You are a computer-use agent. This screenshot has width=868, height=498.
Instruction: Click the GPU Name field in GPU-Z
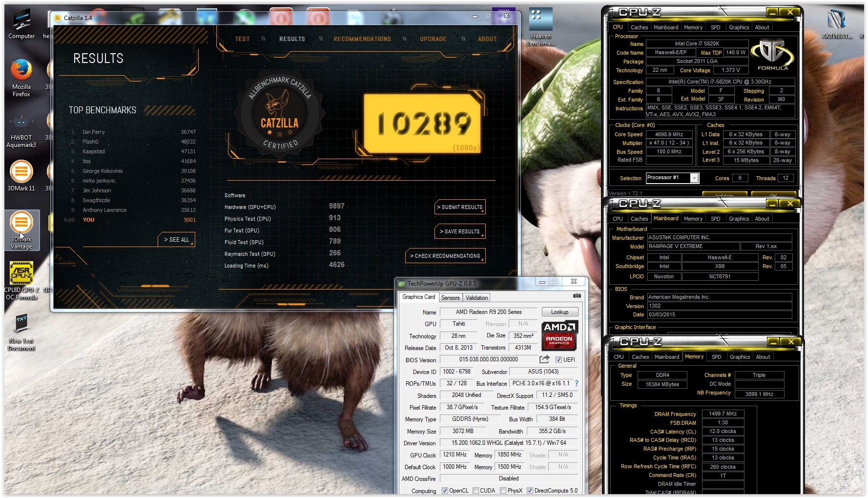pos(489,312)
